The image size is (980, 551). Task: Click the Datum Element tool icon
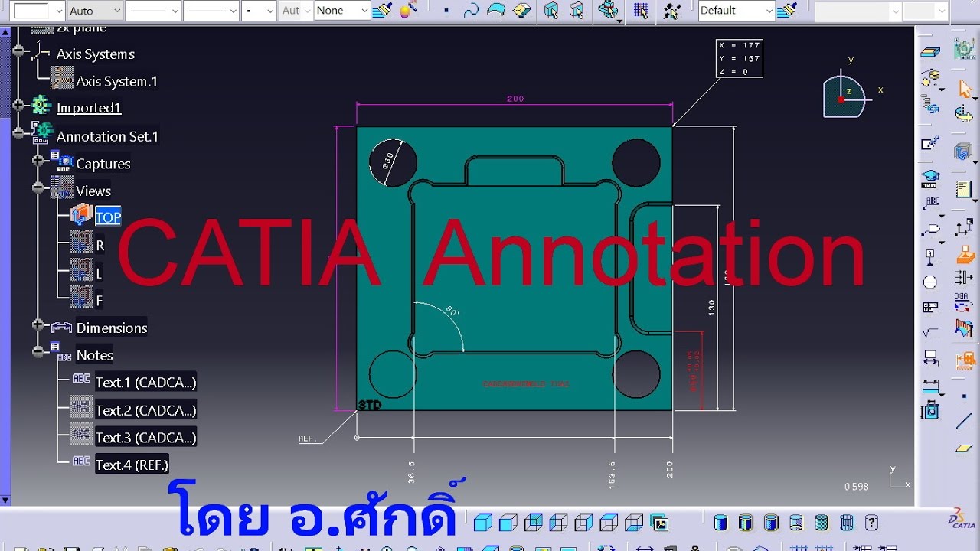(x=930, y=256)
